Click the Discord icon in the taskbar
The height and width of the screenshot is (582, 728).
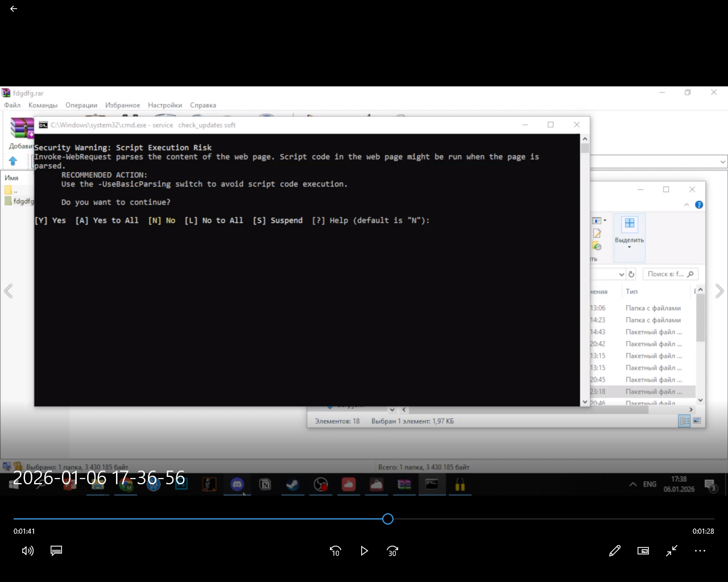[x=237, y=485]
